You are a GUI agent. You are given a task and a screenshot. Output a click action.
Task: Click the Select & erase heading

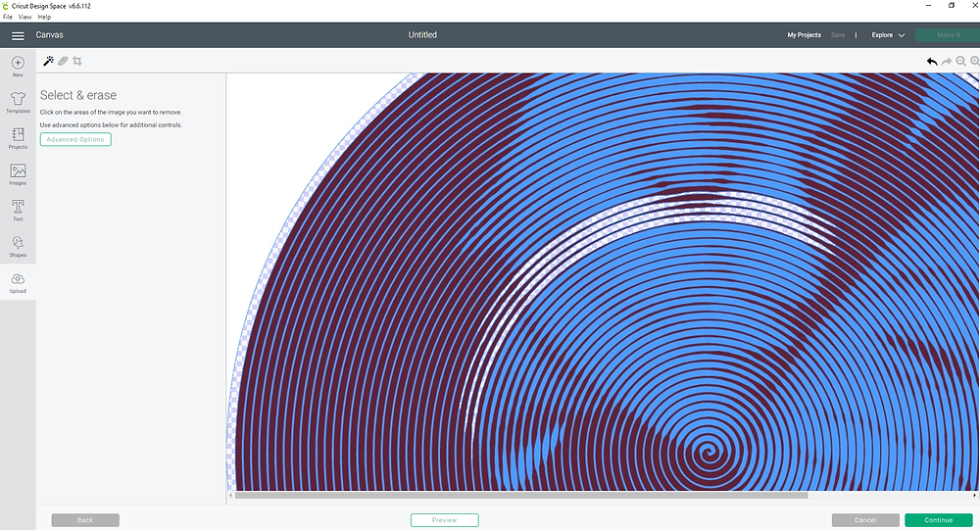(x=78, y=95)
